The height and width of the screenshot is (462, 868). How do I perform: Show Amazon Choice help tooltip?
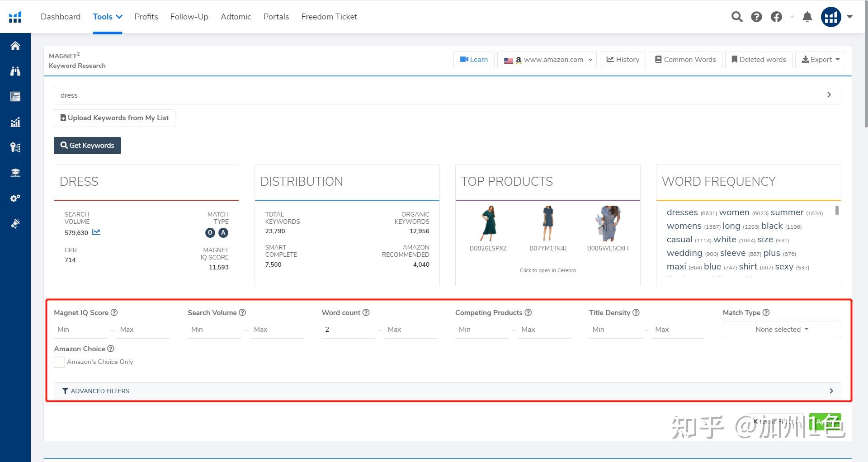[111, 349]
